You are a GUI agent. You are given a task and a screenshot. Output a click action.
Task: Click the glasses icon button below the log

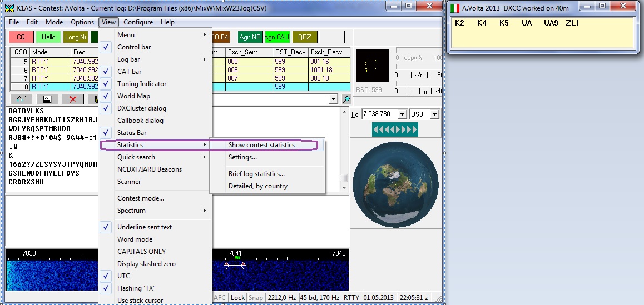(21, 99)
